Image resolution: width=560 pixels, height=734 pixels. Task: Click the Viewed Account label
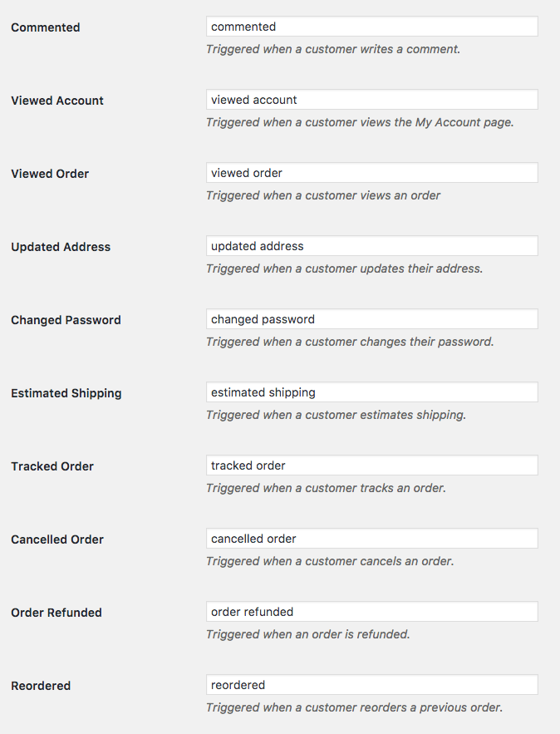(x=57, y=101)
